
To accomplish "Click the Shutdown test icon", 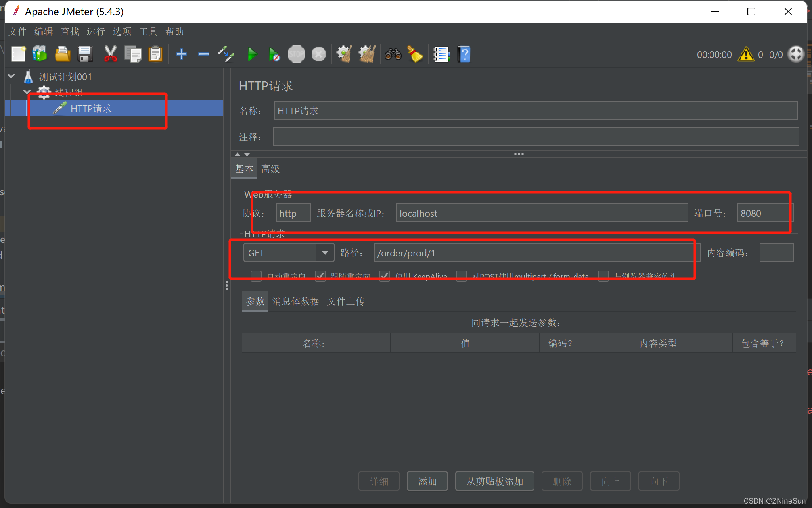I will point(319,54).
